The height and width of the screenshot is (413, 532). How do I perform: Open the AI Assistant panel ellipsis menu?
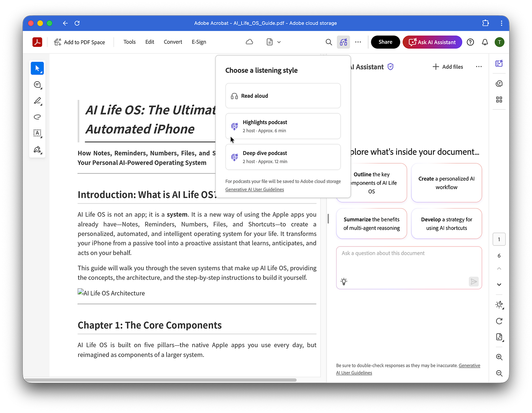click(x=479, y=67)
